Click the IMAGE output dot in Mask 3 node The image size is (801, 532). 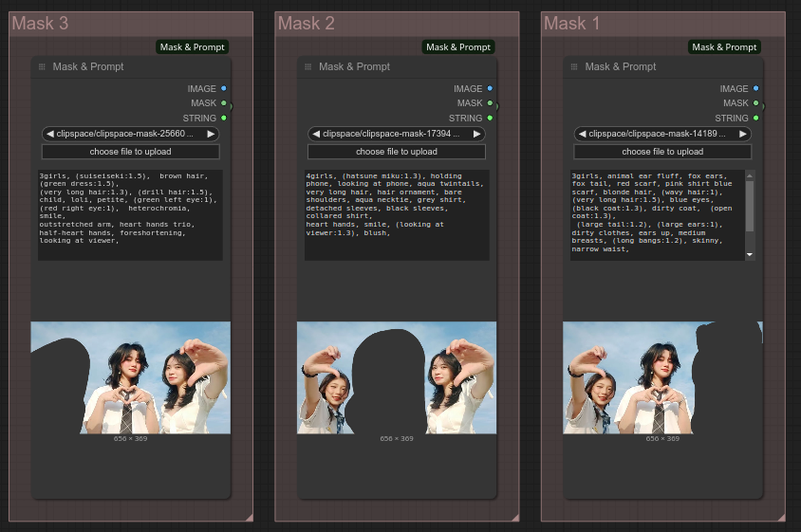coord(224,88)
